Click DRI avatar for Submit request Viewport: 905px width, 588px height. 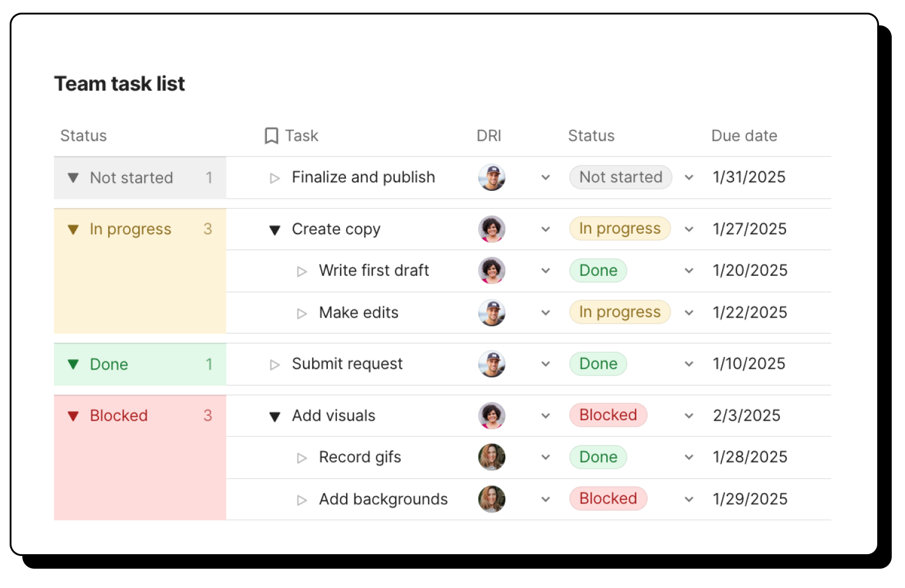(x=491, y=364)
